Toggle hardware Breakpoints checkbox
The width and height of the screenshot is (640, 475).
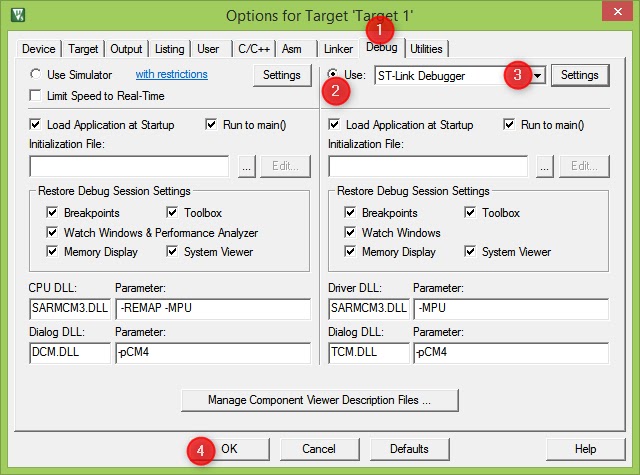coord(350,212)
